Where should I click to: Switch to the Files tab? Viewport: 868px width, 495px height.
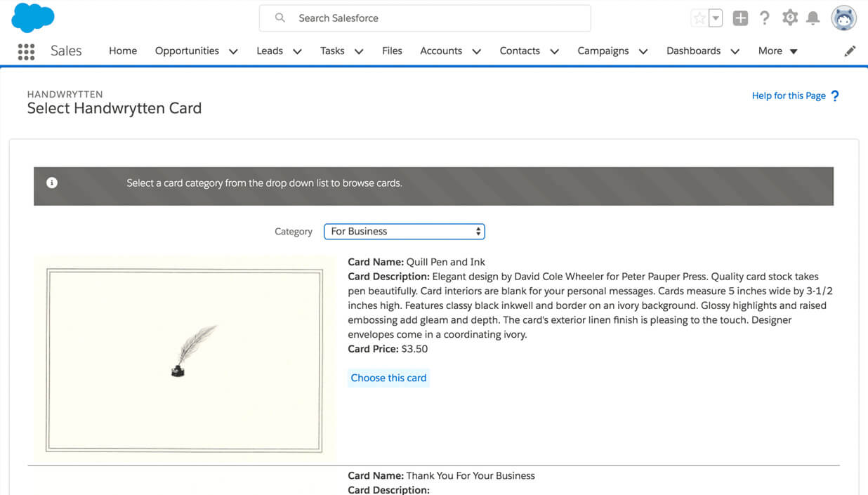[x=392, y=51]
